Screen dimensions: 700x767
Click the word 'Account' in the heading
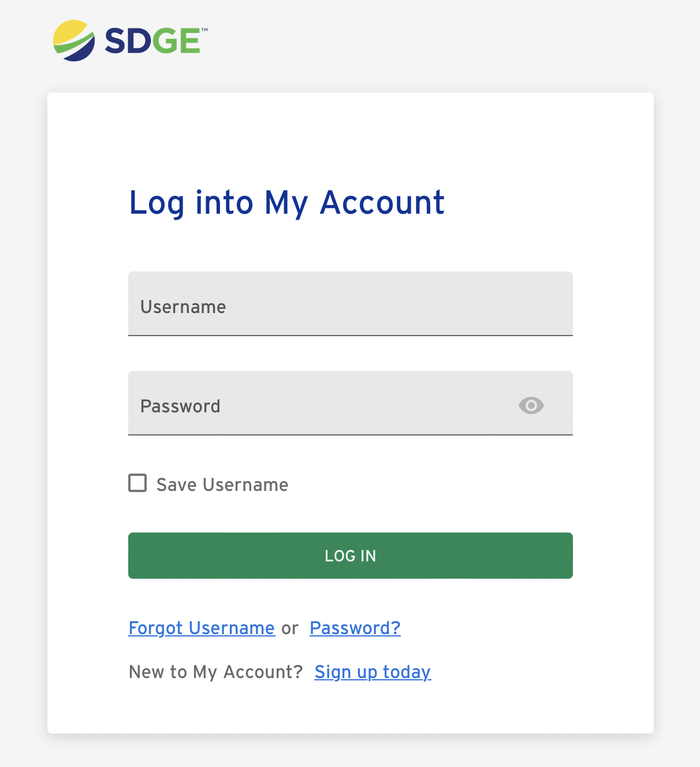point(382,203)
